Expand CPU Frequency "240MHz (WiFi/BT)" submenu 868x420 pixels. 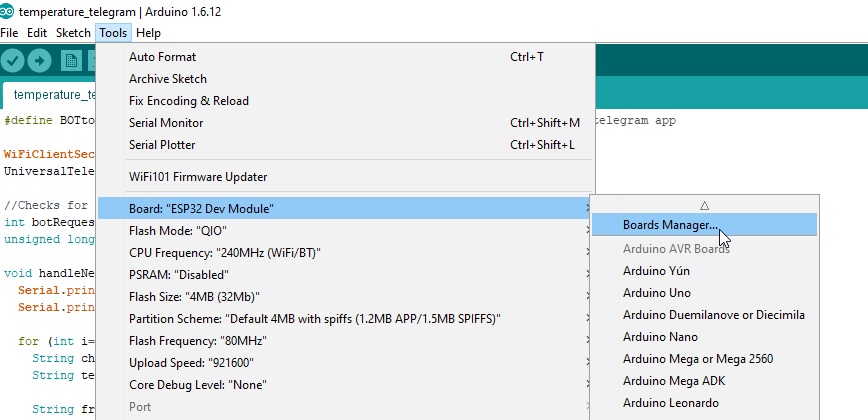(x=345, y=253)
